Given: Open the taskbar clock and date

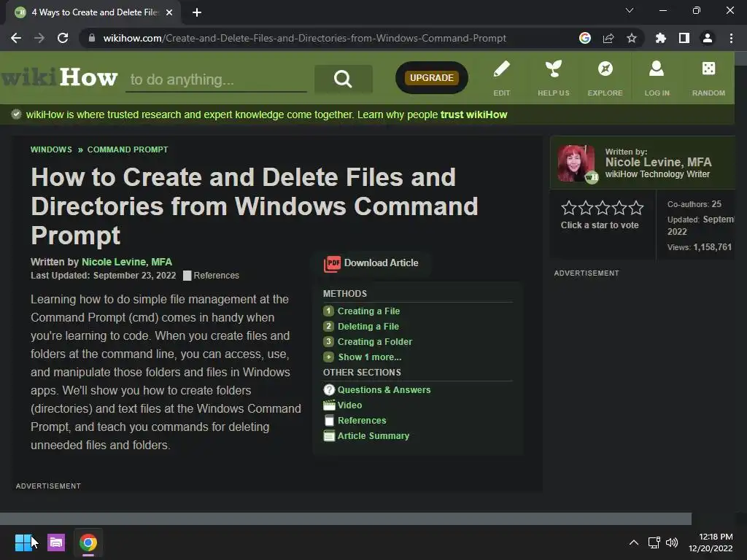Looking at the screenshot, I should point(711,542).
